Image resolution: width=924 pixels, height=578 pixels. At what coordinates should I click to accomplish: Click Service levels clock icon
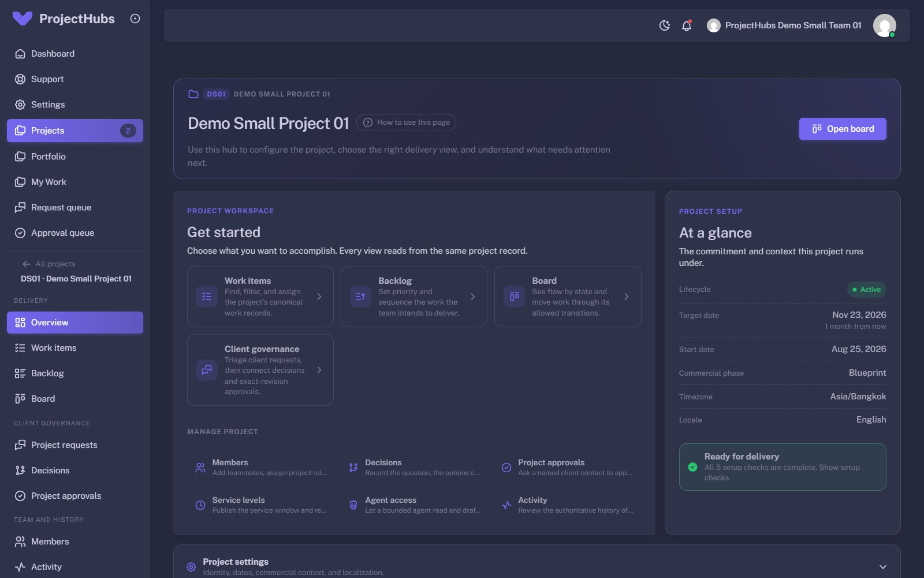pos(200,505)
